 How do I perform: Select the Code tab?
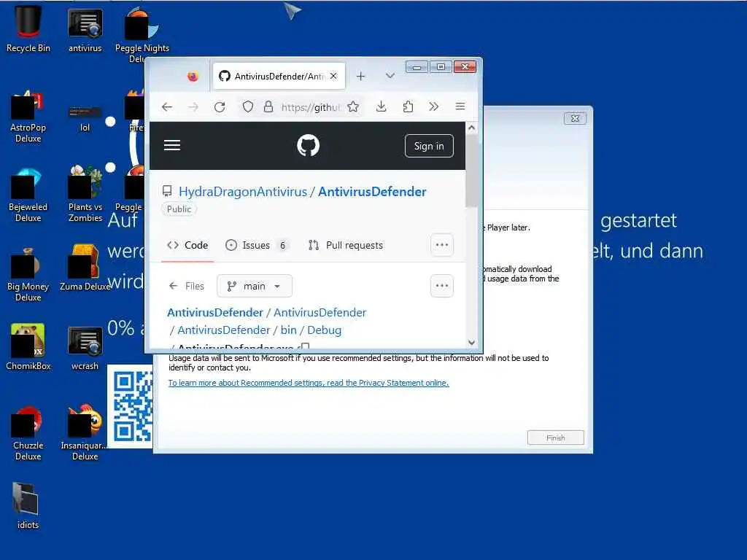pyautogui.click(x=187, y=245)
